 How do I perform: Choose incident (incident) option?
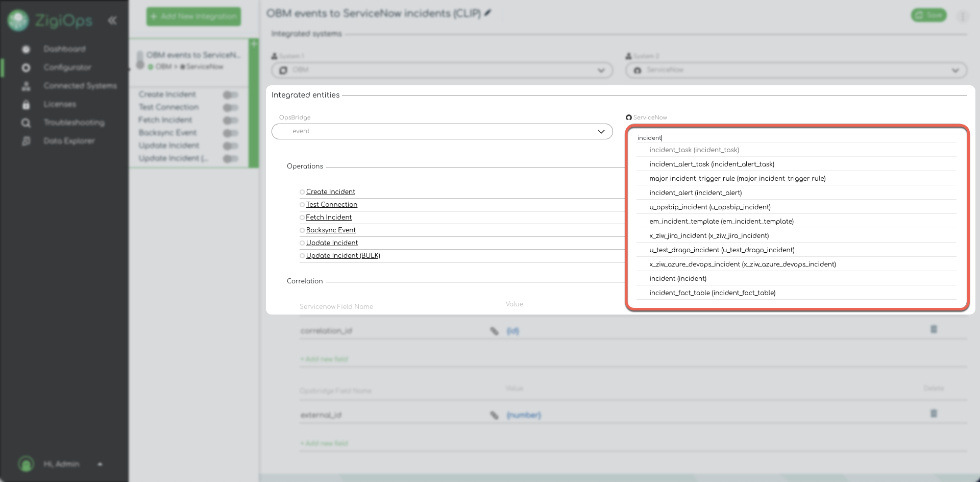(x=796, y=278)
